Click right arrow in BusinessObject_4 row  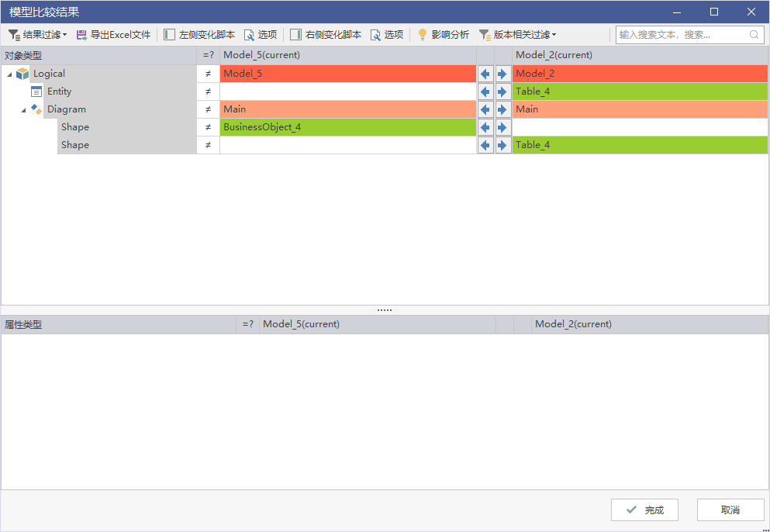pyautogui.click(x=503, y=127)
